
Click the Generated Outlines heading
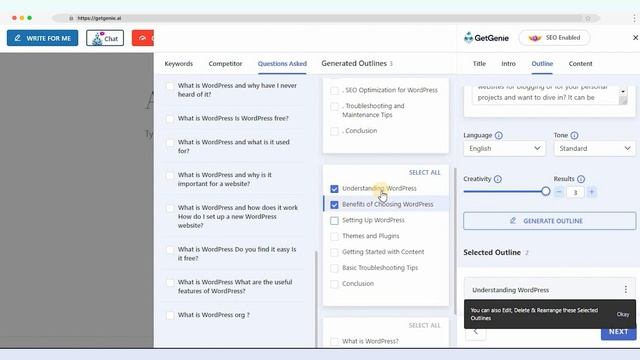click(x=354, y=63)
